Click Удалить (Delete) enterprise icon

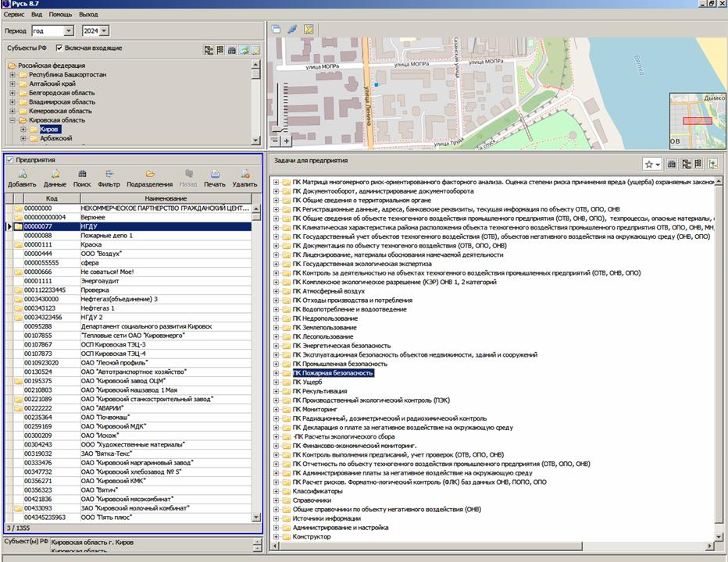click(244, 174)
